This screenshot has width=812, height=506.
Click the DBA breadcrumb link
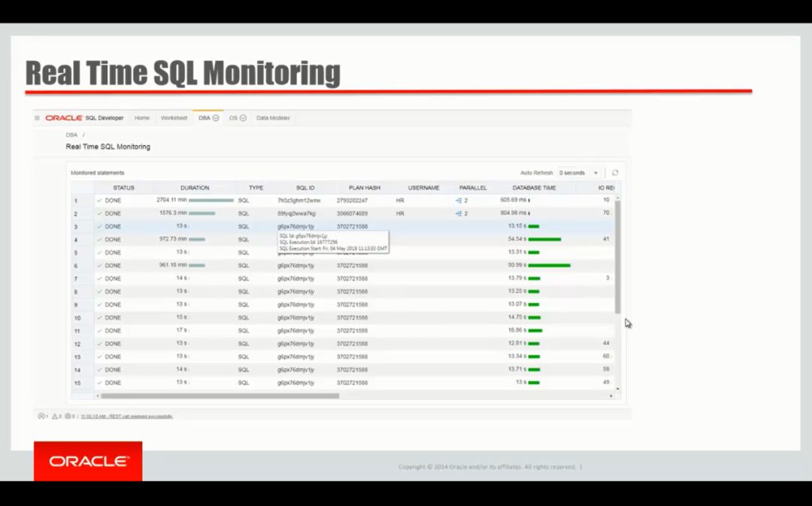[x=71, y=134]
